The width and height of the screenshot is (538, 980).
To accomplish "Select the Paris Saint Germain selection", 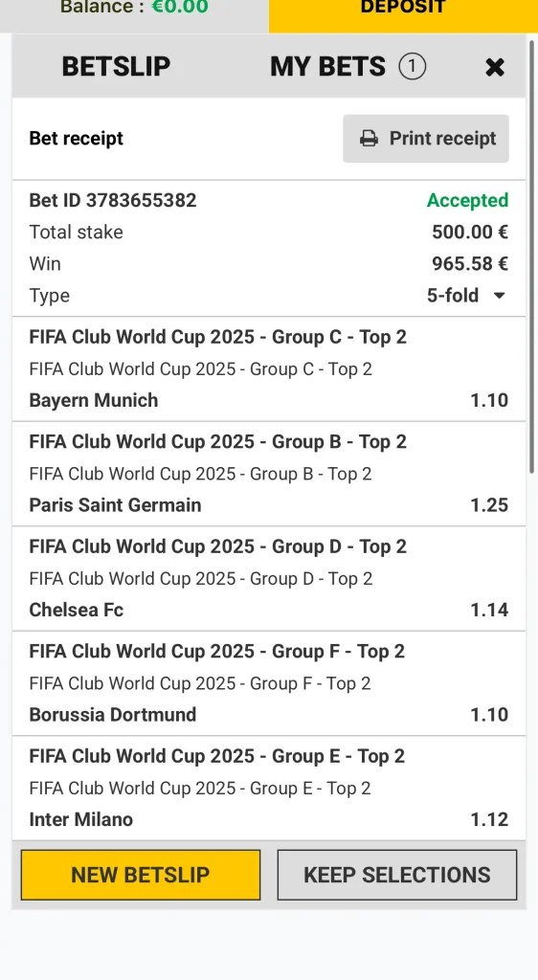I will tap(269, 505).
